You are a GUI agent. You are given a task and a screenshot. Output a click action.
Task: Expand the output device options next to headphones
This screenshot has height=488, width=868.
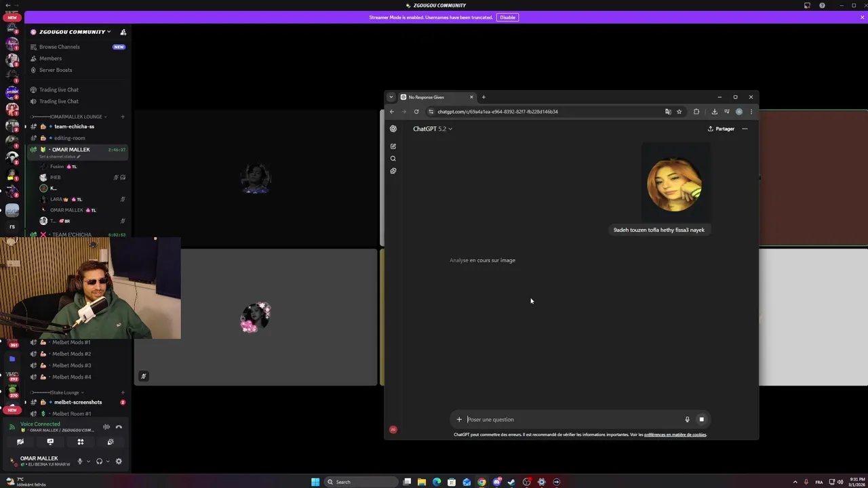pos(108,462)
